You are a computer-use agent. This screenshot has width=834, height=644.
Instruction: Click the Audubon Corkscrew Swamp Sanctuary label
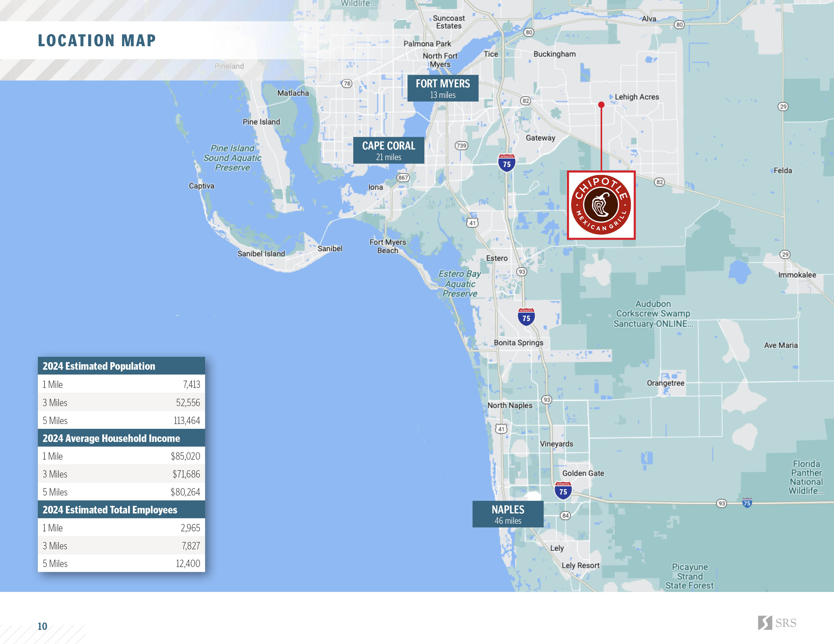tap(653, 314)
